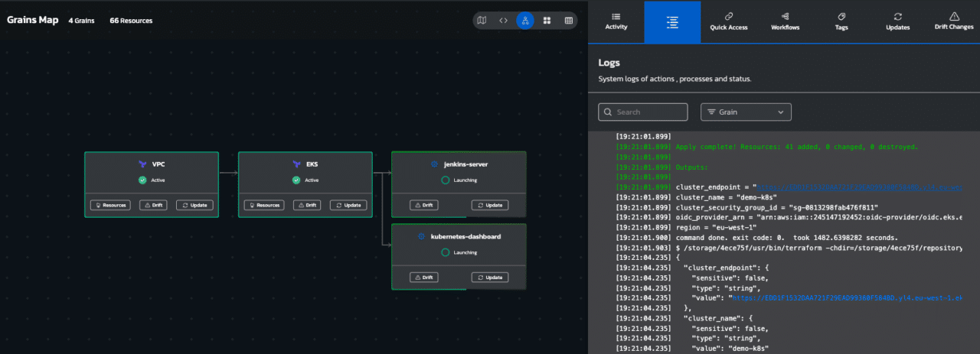This screenshot has height=354, width=980.
Task: Click Drift button on EKS grain
Action: coord(305,205)
